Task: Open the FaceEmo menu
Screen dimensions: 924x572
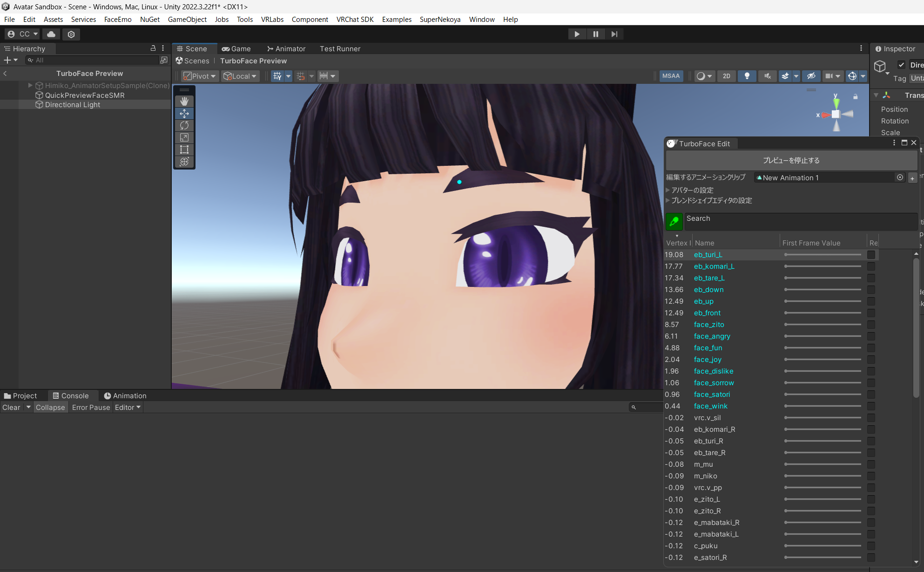Action: point(118,19)
